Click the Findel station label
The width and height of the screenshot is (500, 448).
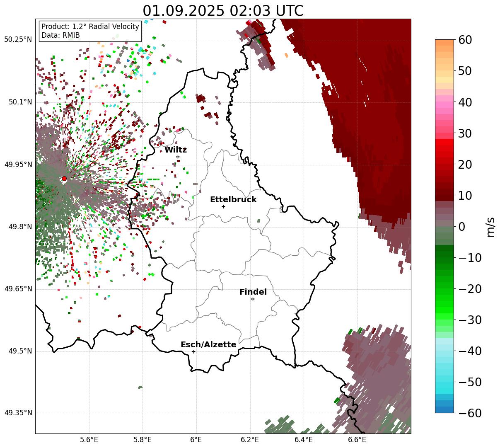pyautogui.click(x=253, y=292)
